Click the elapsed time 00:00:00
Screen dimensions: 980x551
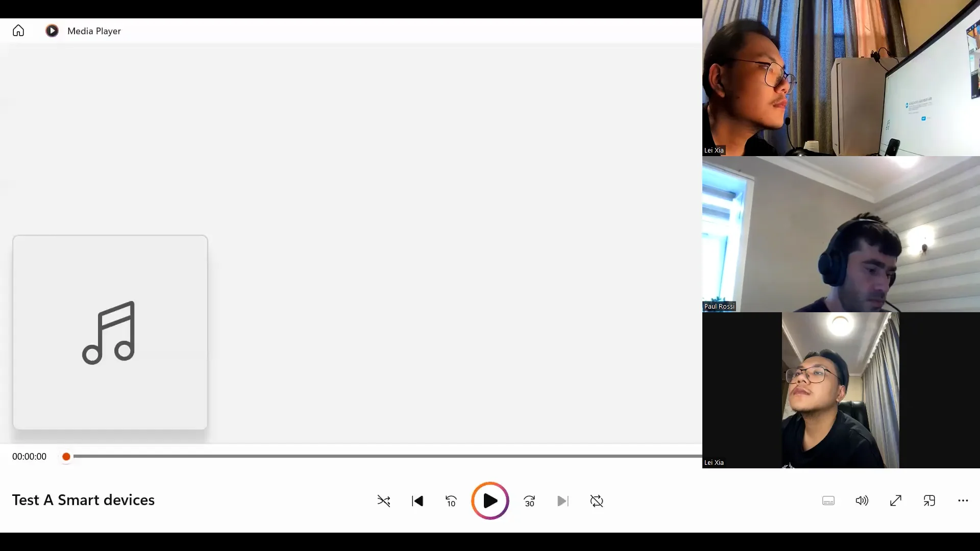click(x=29, y=457)
